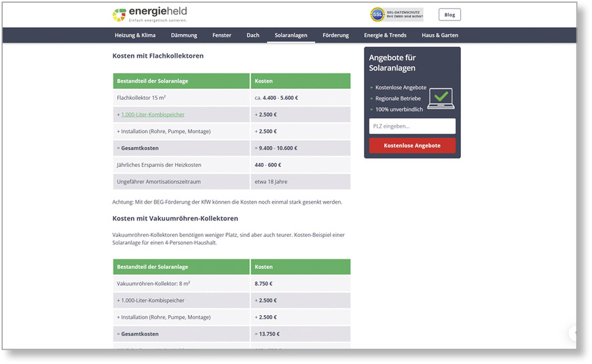Screen dimensions: 592x364
Task: Click the Angebote für Solaranlagen title
Action: (x=392, y=62)
